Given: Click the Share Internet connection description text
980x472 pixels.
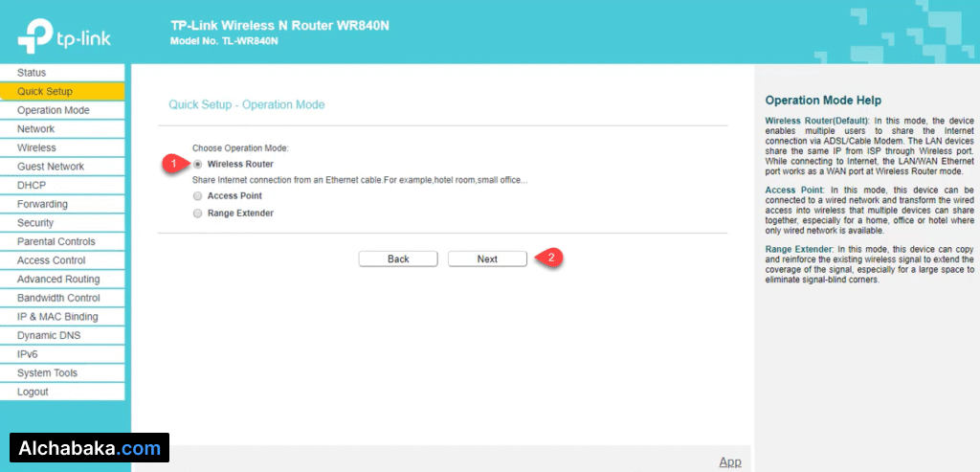Looking at the screenshot, I should (360, 180).
